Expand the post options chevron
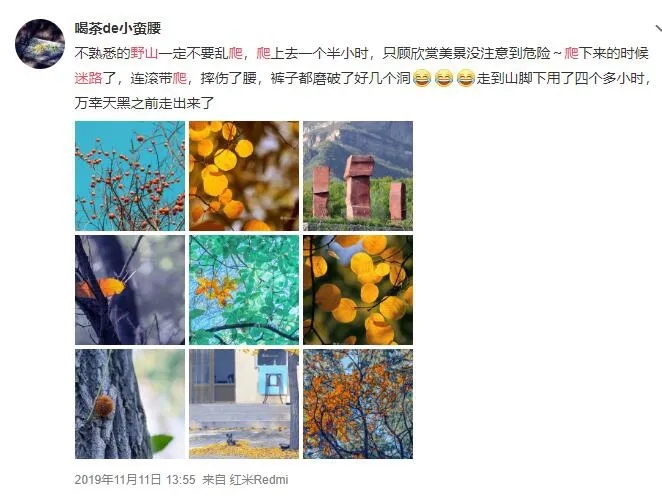Viewport: 662px width, 504px height. tap(658, 29)
